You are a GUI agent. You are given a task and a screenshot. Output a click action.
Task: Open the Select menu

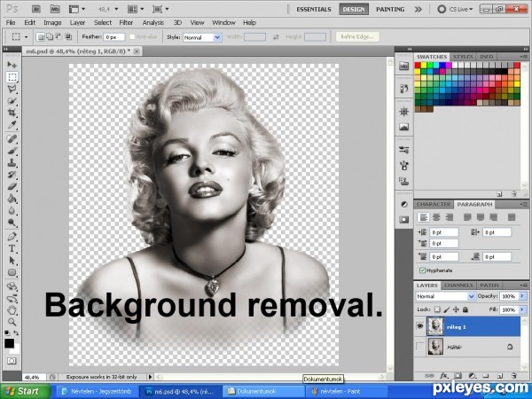(103, 23)
